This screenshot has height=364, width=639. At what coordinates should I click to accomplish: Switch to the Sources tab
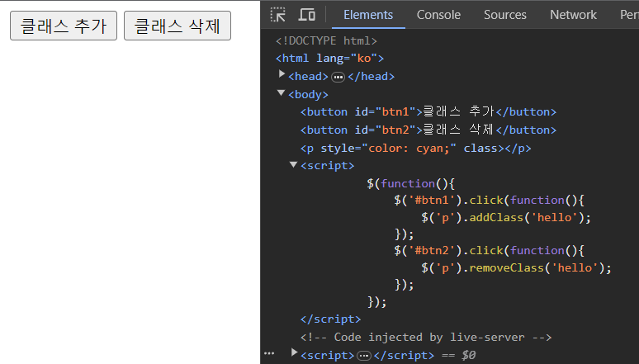click(505, 15)
